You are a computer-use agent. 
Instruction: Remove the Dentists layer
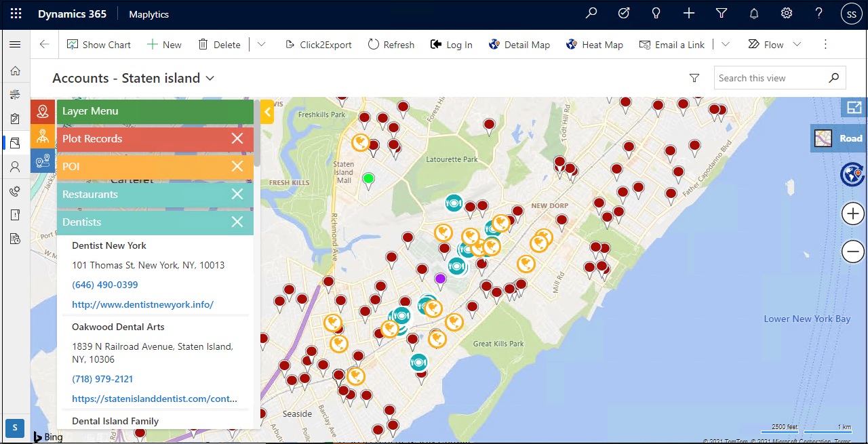coord(237,222)
